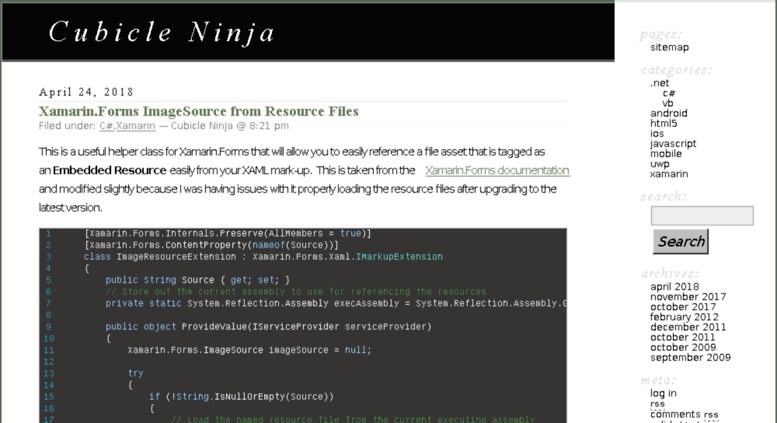Viewport: 777px width, 423px height.
Task: Browse the javascript category
Action: (673, 144)
